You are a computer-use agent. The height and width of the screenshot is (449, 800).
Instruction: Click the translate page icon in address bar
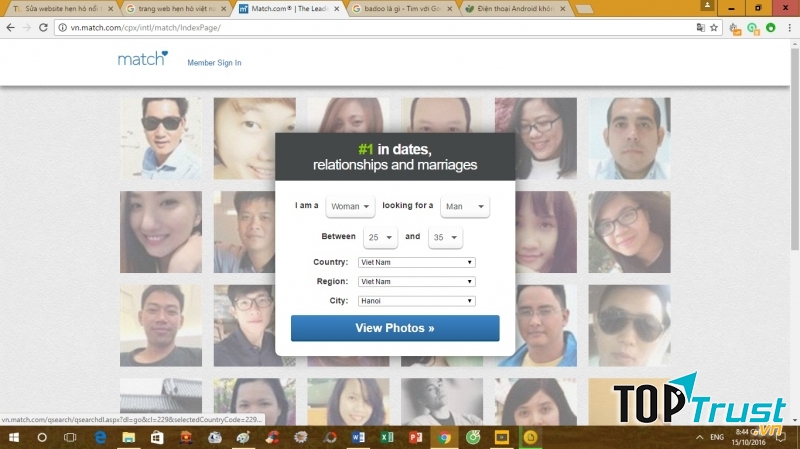tap(701, 28)
